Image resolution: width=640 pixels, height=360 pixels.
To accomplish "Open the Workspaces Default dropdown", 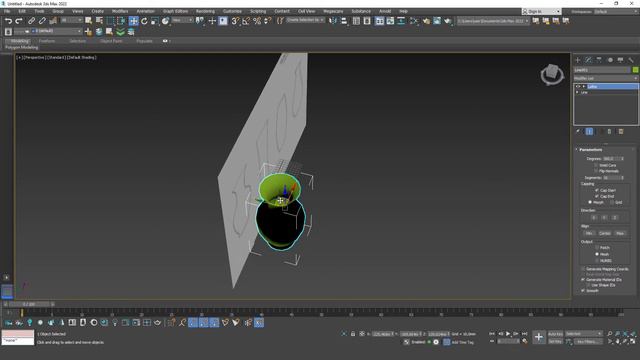I will point(616,11).
